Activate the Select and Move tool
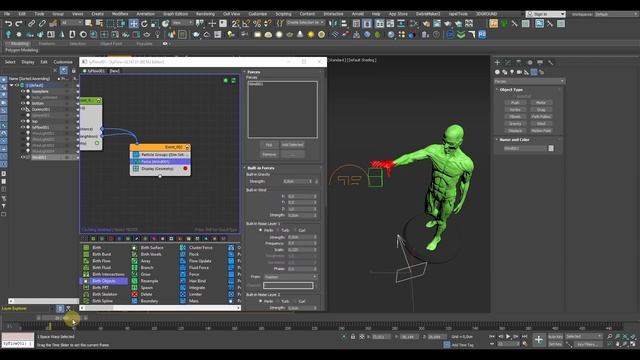Viewport: 640px width, 360px height. tap(133, 24)
